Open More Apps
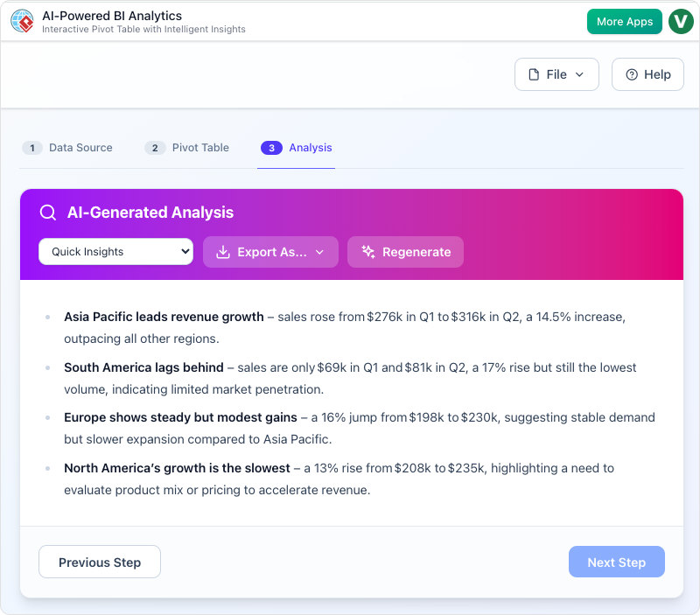The image size is (700, 615). click(624, 21)
